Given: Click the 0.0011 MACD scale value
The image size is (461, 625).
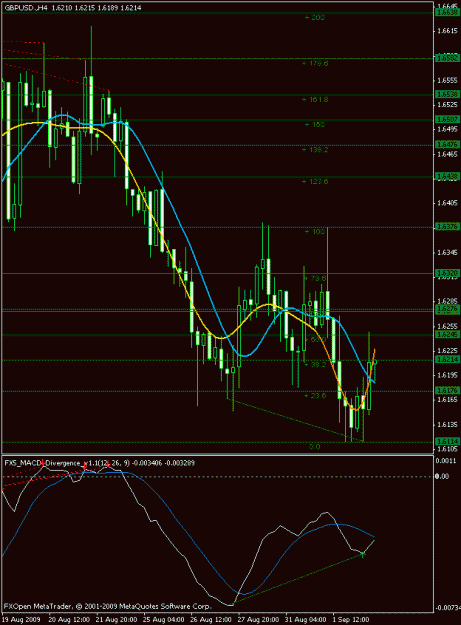Looking at the screenshot, I should tap(445, 460).
